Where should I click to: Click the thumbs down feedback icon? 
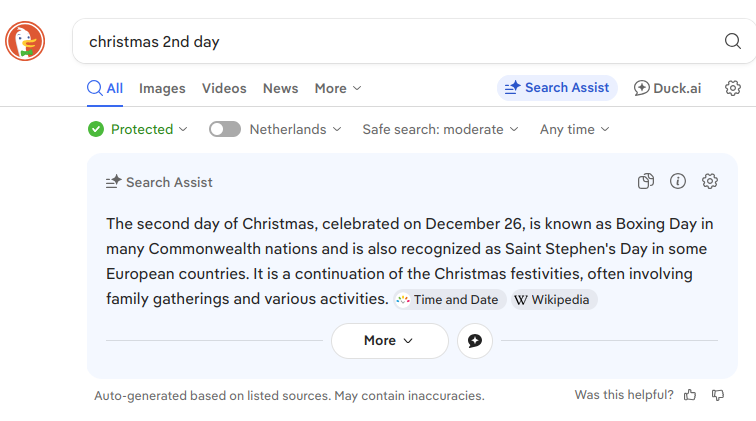[717, 395]
